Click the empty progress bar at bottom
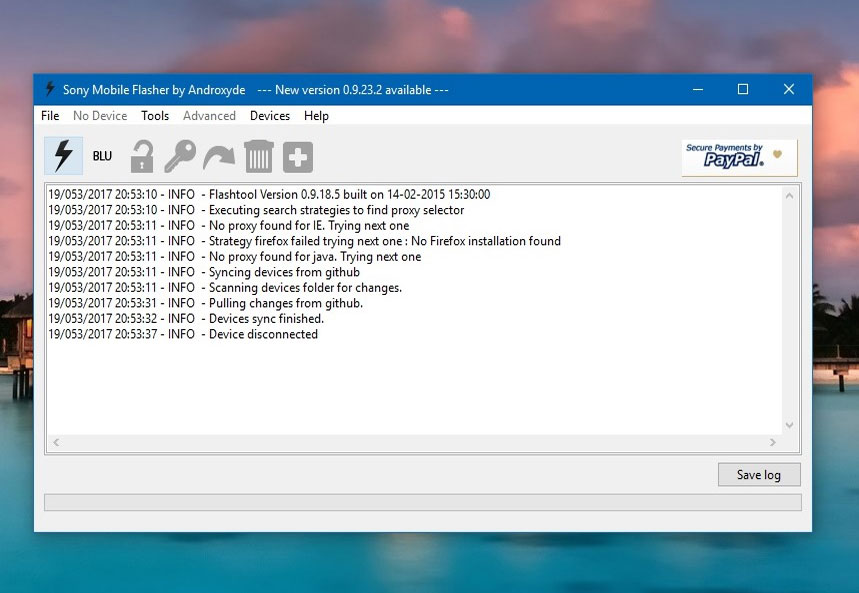The height and width of the screenshot is (593, 859). [x=422, y=503]
